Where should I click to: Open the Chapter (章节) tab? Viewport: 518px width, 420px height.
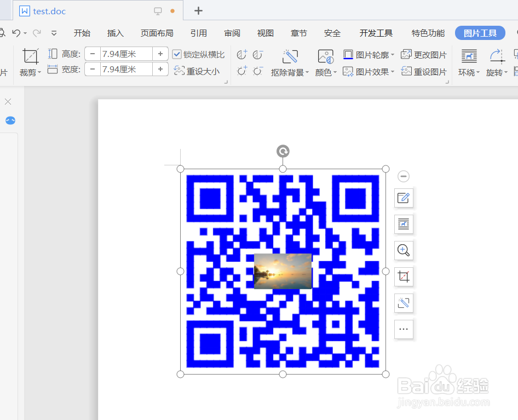tap(298, 33)
